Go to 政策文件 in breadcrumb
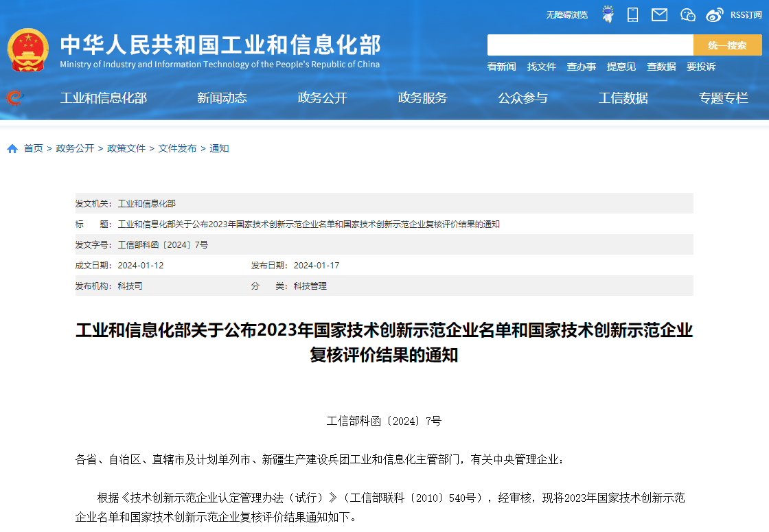Viewport: 769px width, 532px height. click(x=126, y=148)
